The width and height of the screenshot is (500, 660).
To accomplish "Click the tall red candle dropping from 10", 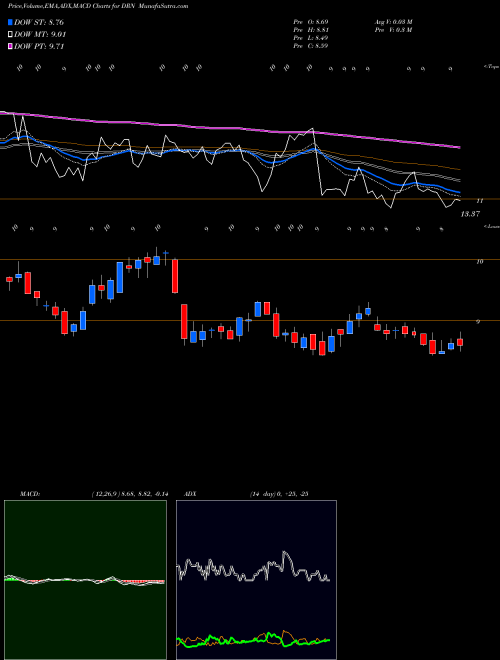I will click(x=175, y=276).
